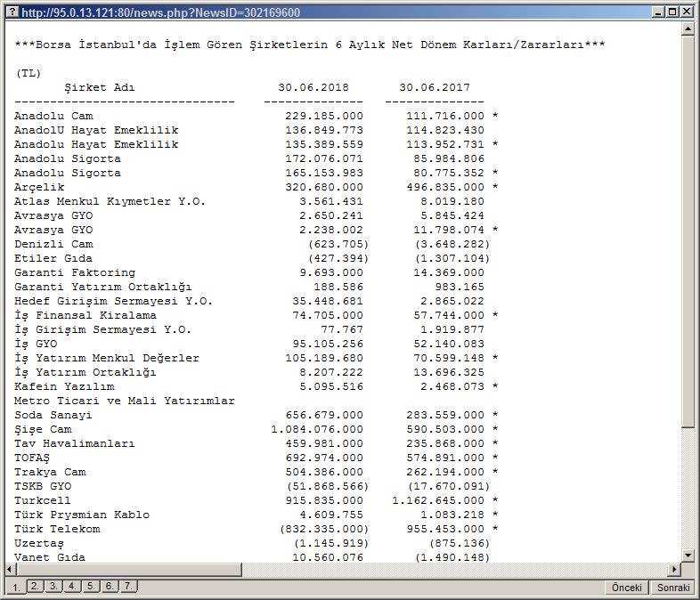The image size is (700, 600).
Task: Close the news window
Action: pos(687,12)
